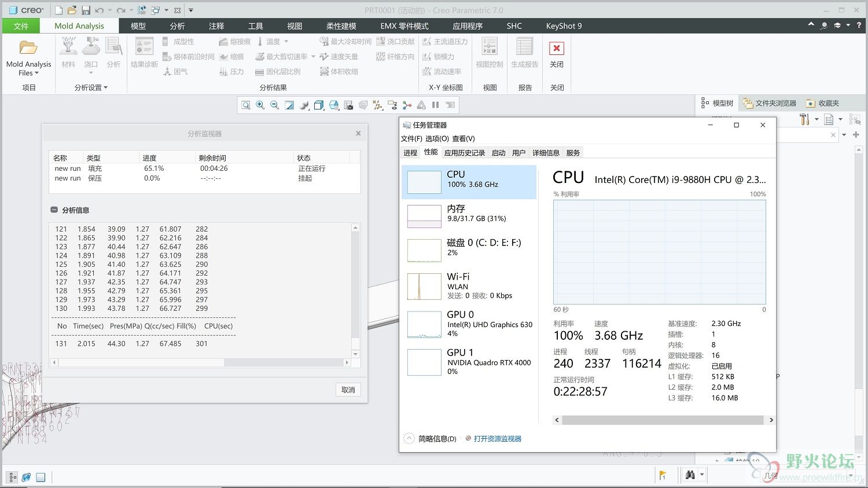Toggle the browser display icon in status bar
Screen dimensions: 868x488
[x=26, y=478]
